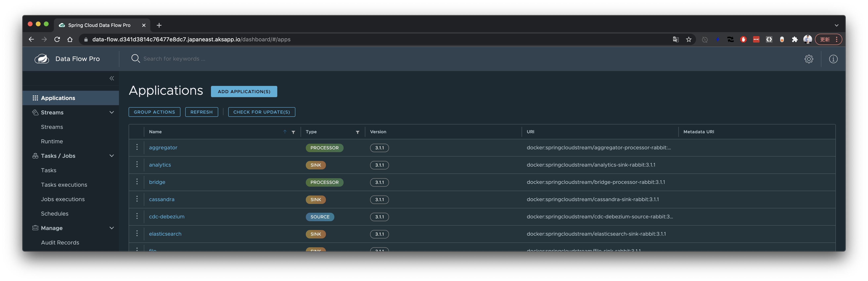Open Jobs executions in the sidebar
868x281 pixels.
click(63, 199)
